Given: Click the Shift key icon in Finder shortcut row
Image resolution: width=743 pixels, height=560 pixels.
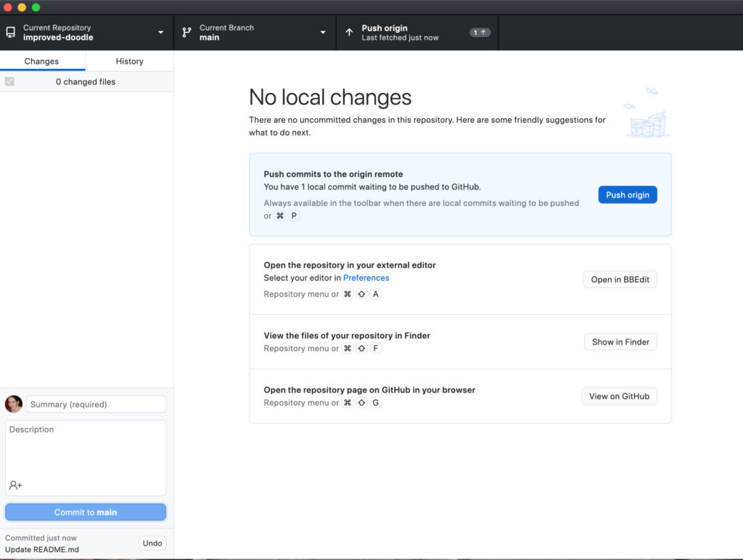Looking at the screenshot, I should 361,348.
